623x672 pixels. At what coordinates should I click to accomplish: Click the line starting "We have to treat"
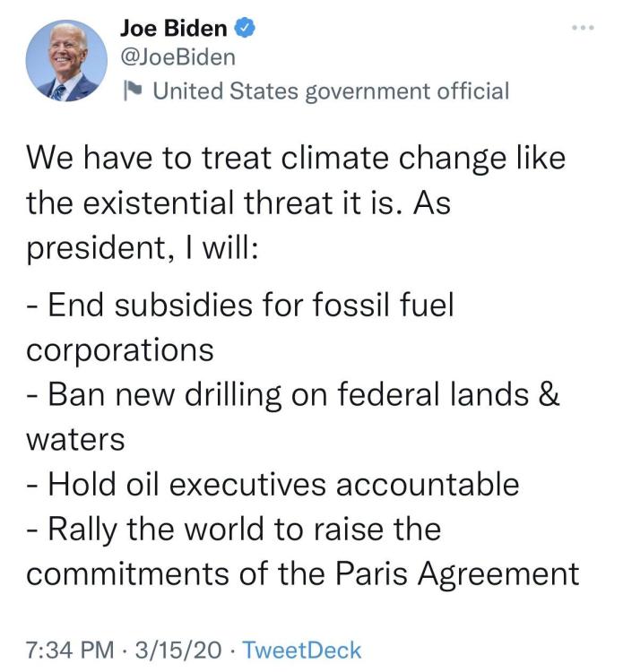click(x=296, y=161)
